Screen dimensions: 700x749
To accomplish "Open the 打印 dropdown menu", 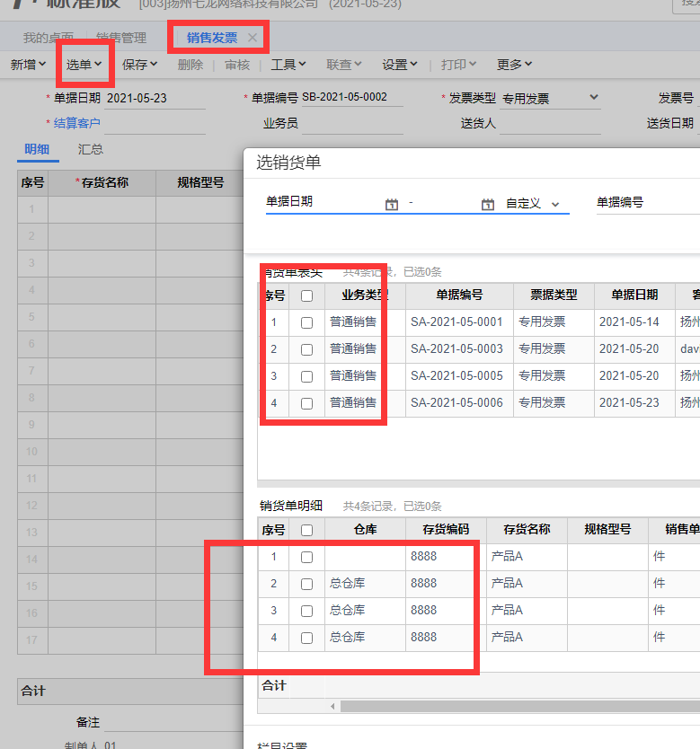I will point(458,65).
